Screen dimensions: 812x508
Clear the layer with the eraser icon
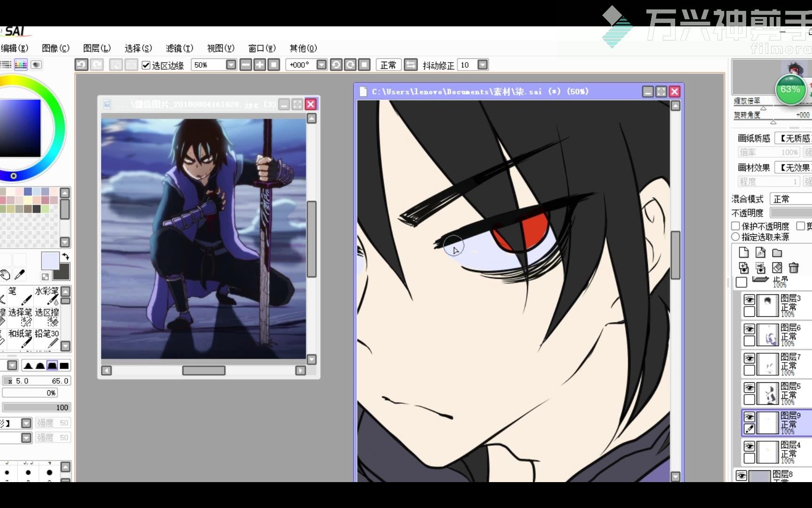pyautogui.click(x=777, y=268)
